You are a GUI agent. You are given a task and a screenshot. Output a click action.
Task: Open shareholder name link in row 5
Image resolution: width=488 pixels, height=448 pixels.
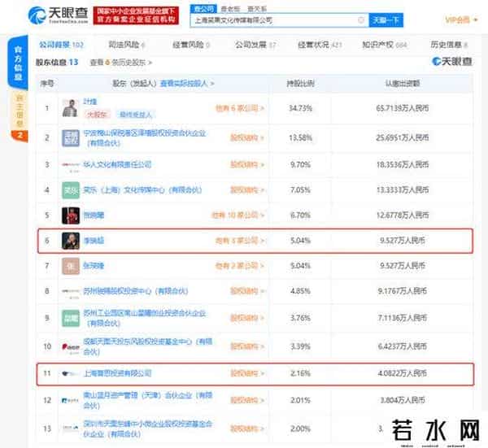[x=94, y=215]
